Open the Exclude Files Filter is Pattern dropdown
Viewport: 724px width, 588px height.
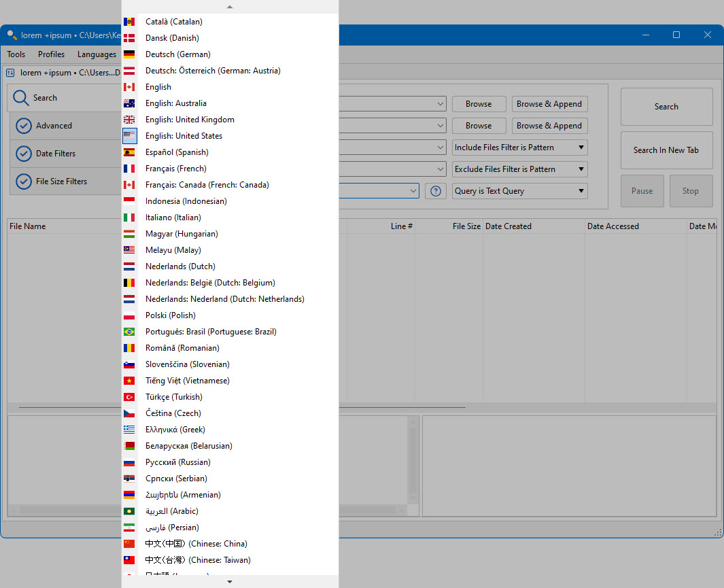(519, 169)
